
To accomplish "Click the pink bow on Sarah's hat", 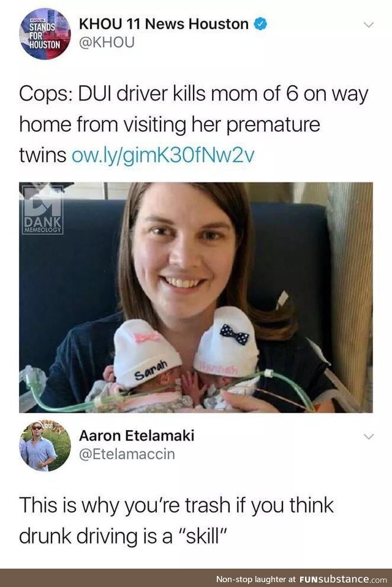I will [x=146, y=336].
